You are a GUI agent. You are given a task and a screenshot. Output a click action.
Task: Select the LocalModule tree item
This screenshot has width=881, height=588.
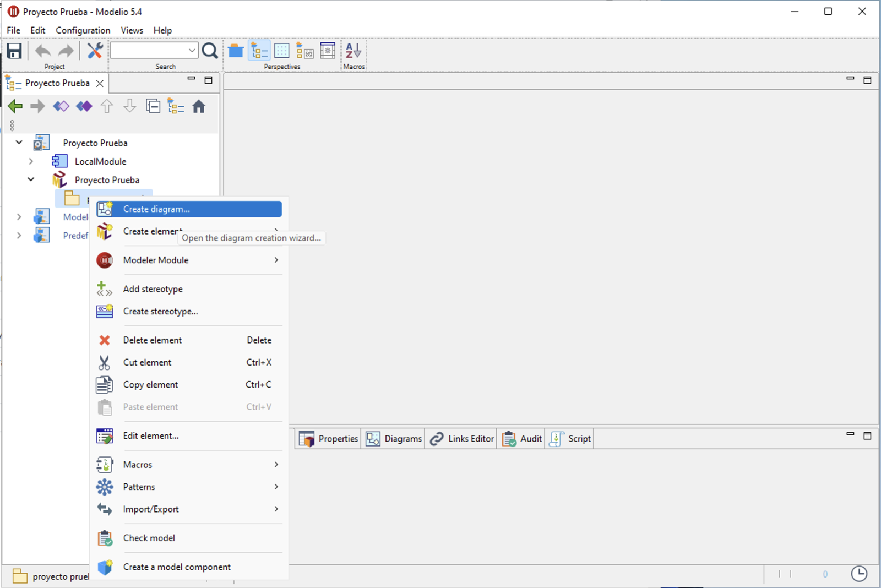(100, 161)
